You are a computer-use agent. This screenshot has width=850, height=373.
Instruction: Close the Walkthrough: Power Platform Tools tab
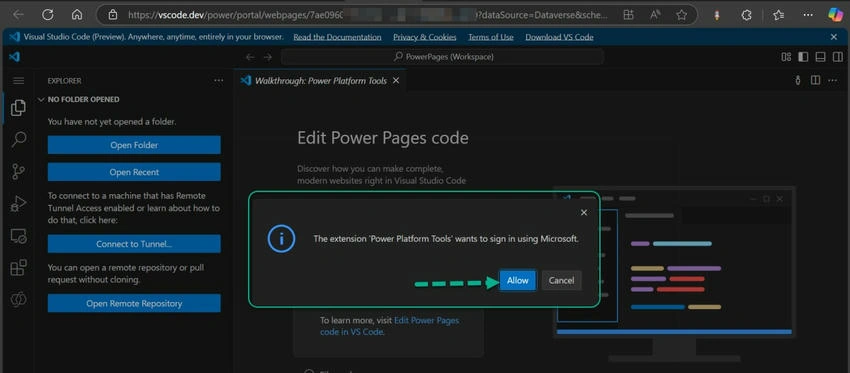point(396,80)
